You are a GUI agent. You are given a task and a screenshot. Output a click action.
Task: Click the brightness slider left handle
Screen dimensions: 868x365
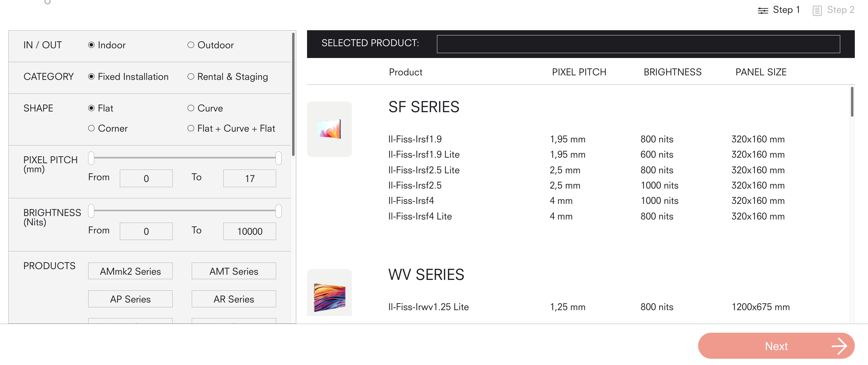pyautogui.click(x=91, y=211)
